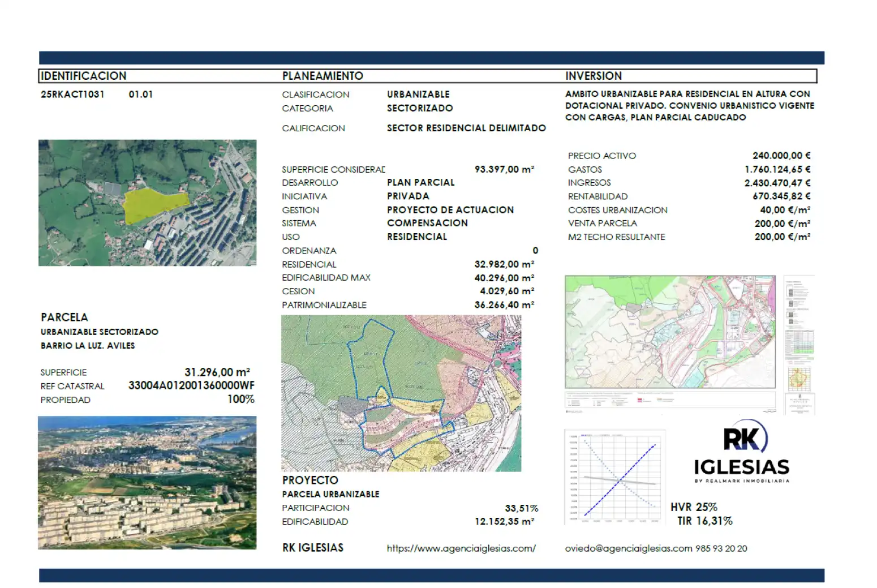The image size is (877, 588).
Task: Select the 40.296,00 m² edificabilidad max value
Action: pyautogui.click(x=504, y=278)
